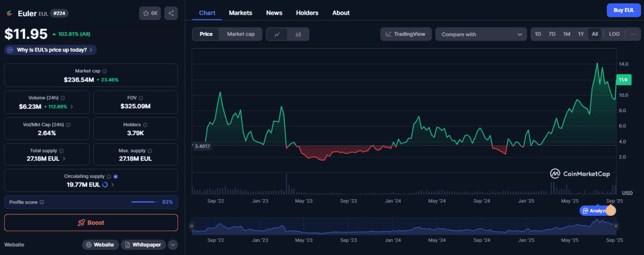Image resolution: width=644 pixels, height=255 pixels.
Task: Open the Holders tab
Action: pos(307,13)
